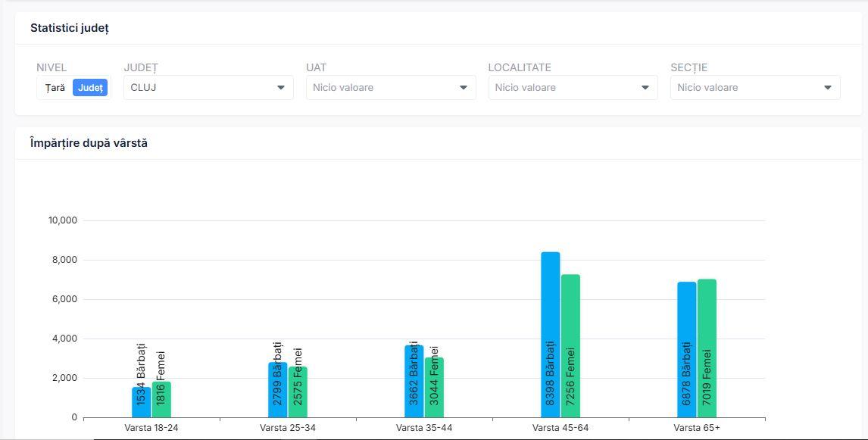Click the LOCALITATE dropdown arrow icon

tap(645, 88)
